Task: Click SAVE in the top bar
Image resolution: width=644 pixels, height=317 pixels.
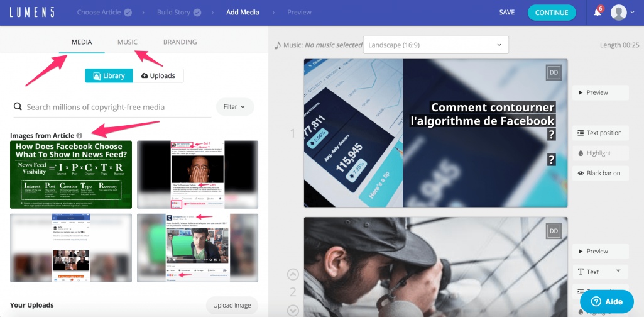Action: pos(507,13)
